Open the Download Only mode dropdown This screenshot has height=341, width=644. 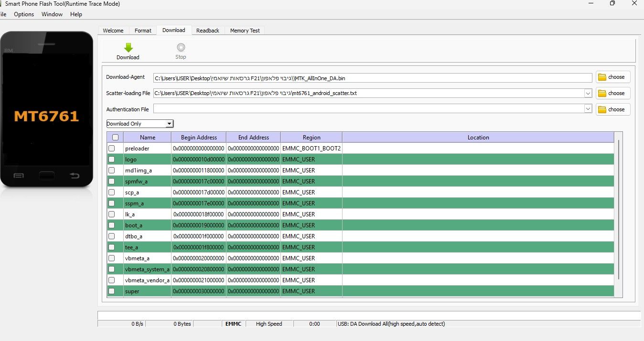140,124
